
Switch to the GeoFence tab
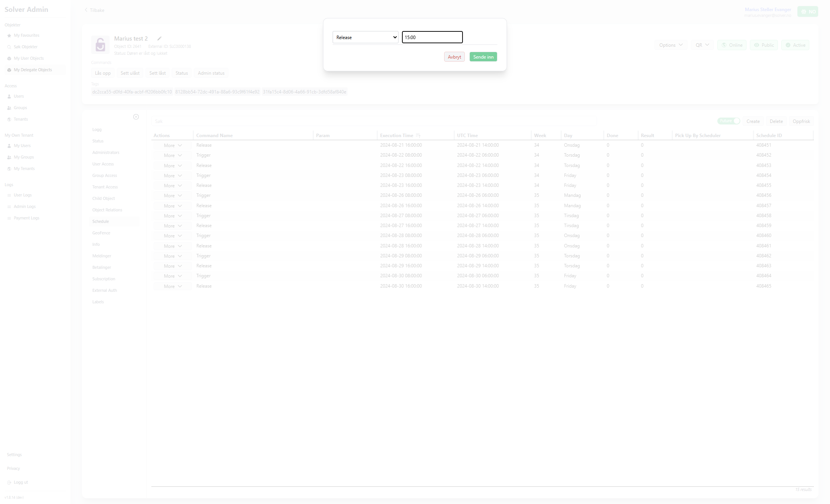pyautogui.click(x=114, y=233)
